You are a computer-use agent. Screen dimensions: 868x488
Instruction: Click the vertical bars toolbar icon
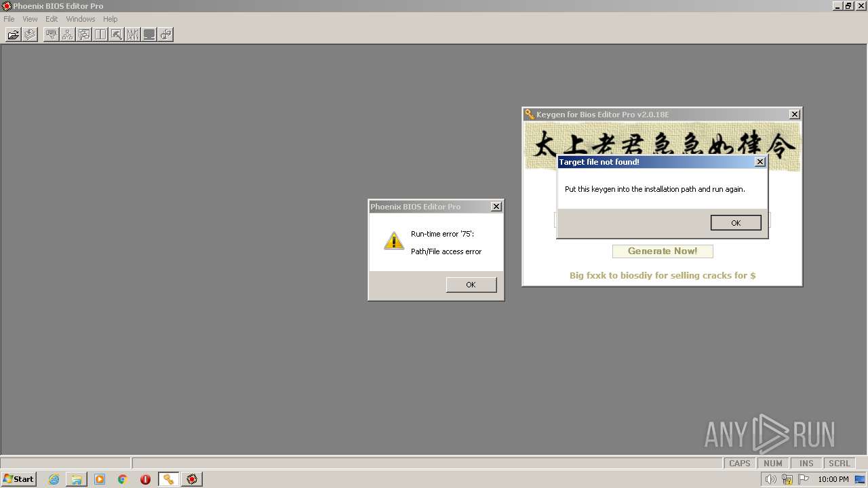(133, 35)
